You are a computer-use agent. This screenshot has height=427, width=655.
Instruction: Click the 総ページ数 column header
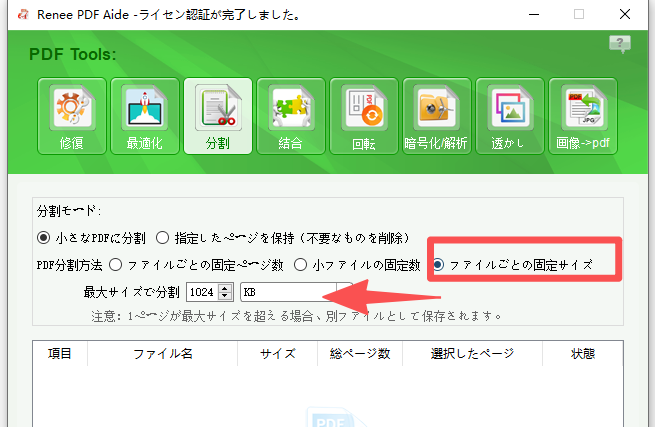pyautogui.click(x=360, y=354)
